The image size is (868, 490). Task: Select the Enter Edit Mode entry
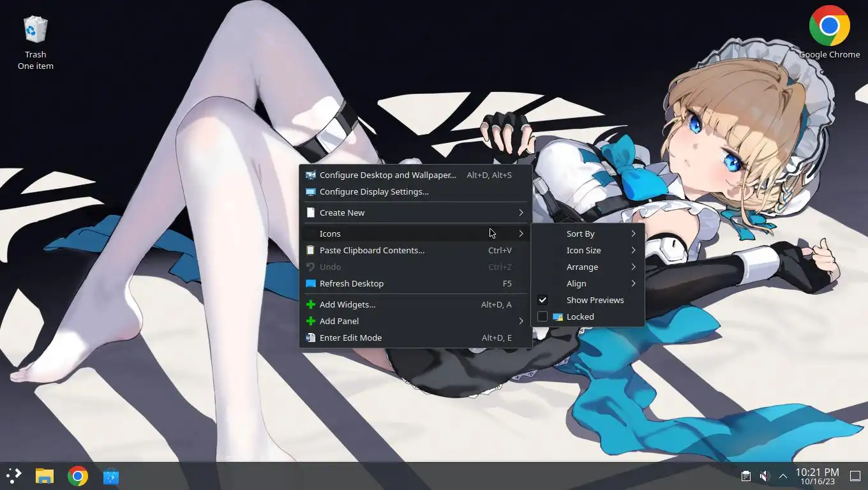(x=415, y=338)
